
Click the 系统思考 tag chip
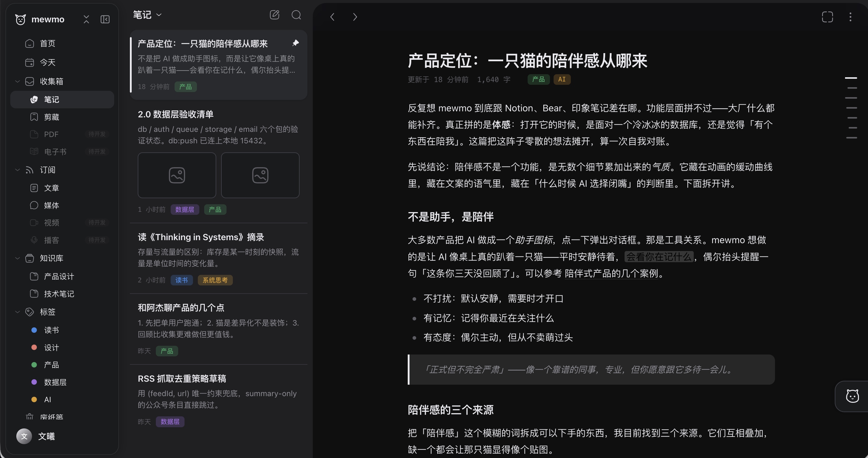point(215,280)
